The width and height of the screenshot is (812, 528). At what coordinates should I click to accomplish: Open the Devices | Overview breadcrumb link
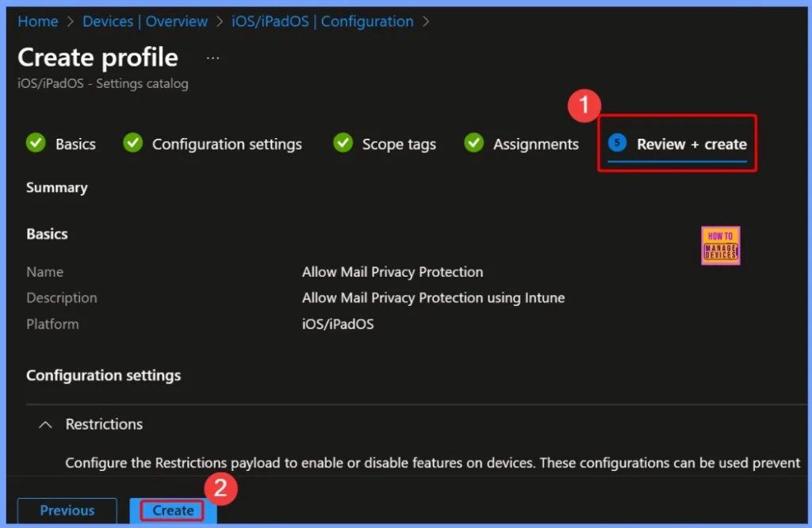click(145, 21)
